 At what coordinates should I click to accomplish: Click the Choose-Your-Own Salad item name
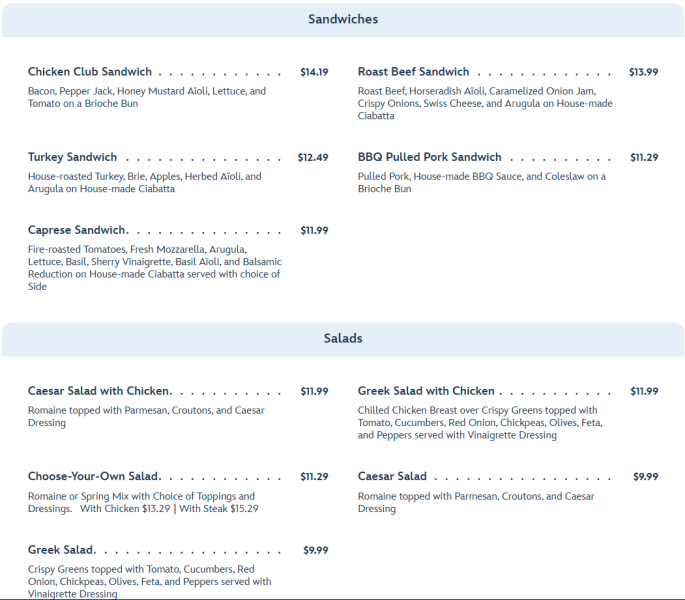[x=94, y=476]
